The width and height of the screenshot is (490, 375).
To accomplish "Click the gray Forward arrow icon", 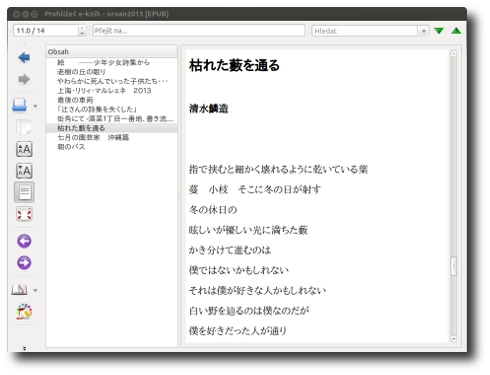I will pos(24,79).
